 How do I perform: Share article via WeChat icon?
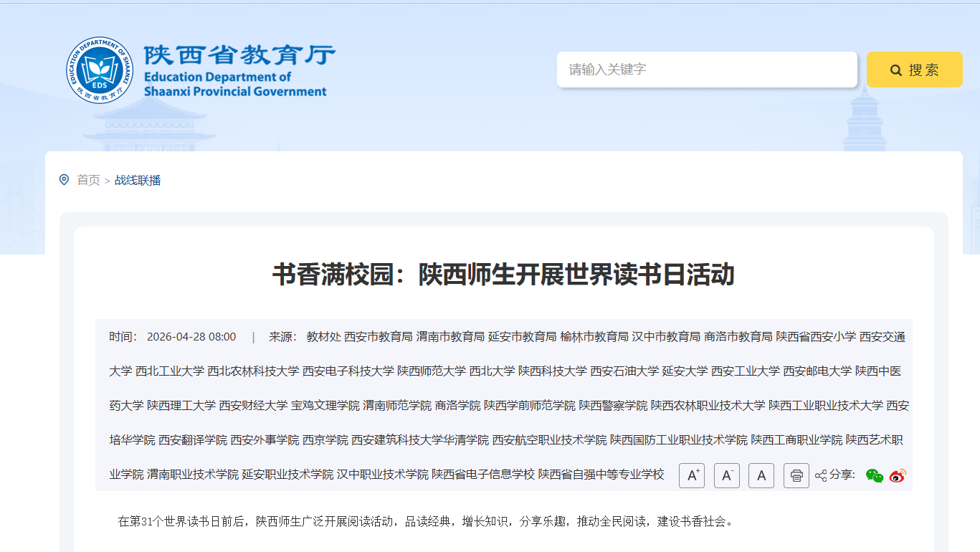click(x=875, y=475)
